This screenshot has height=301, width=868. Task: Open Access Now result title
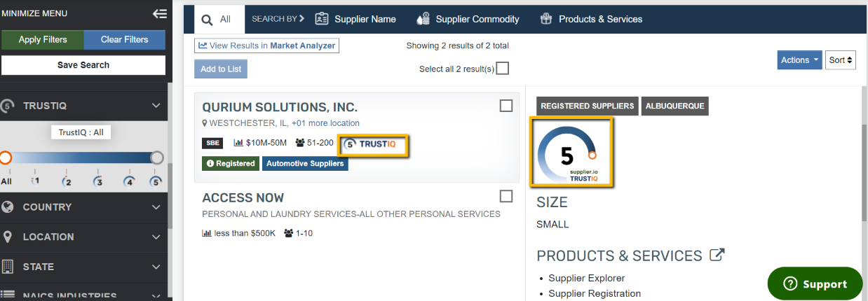tap(243, 197)
